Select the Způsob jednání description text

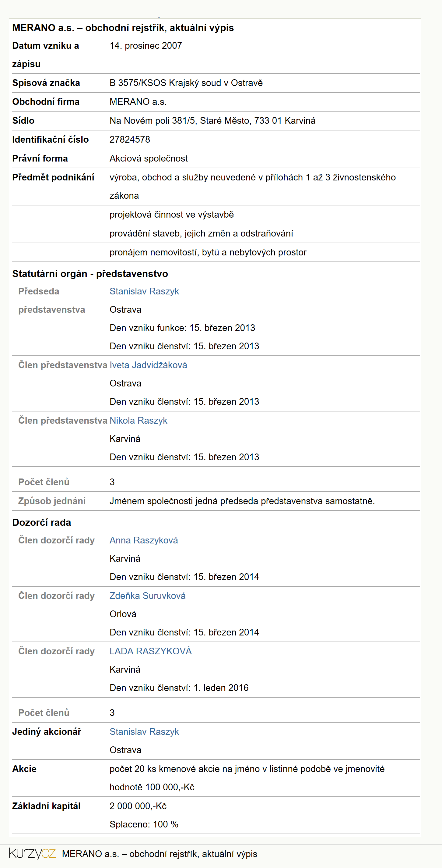242,501
